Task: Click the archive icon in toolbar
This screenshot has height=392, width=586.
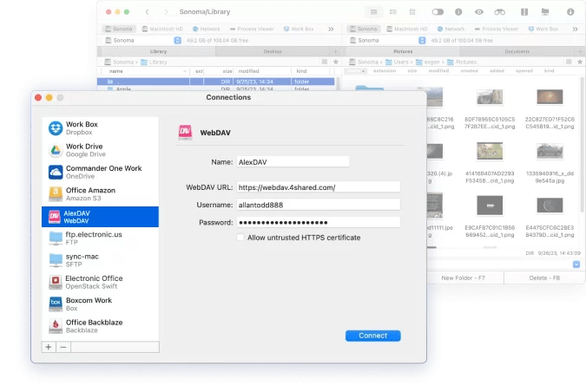Action: coord(524,12)
